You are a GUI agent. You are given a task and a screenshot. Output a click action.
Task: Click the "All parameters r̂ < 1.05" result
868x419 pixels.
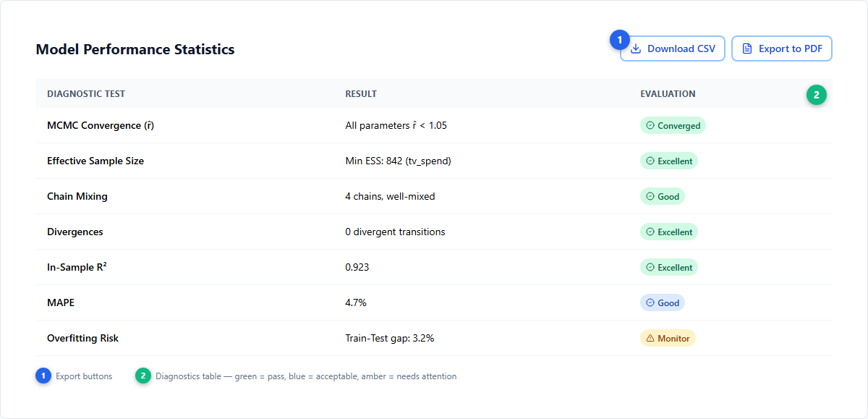396,125
